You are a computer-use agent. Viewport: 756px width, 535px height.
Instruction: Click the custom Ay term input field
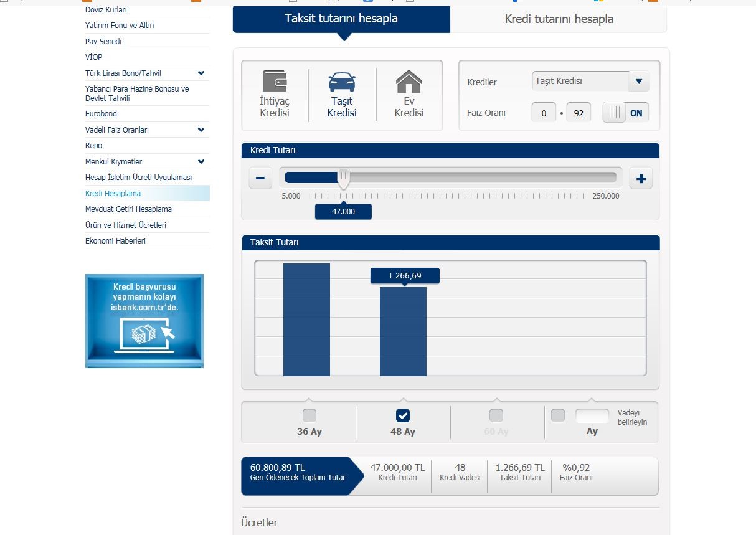[x=592, y=415]
